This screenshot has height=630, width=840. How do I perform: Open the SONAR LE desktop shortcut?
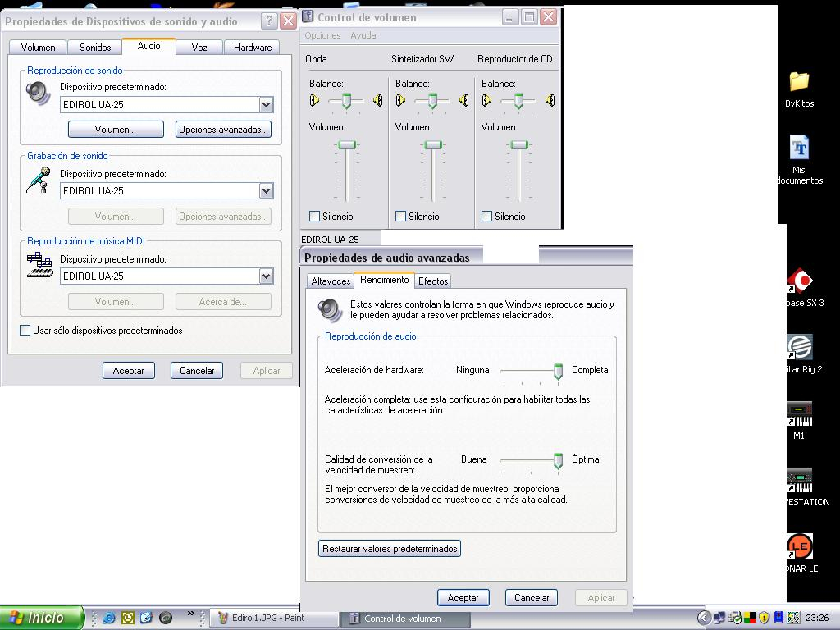click(x=802, y=554)
